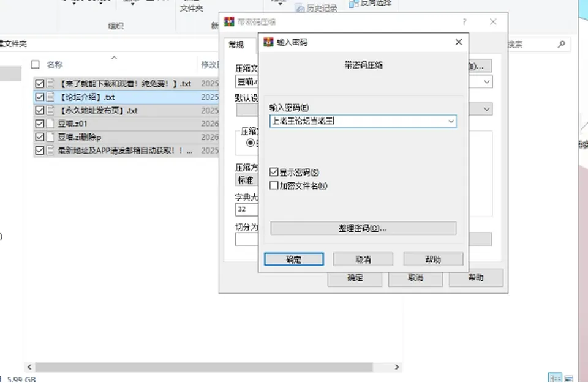
Task: Click the right arrow of the Explorer horizontal scrollbar
Action: (397, 367)
